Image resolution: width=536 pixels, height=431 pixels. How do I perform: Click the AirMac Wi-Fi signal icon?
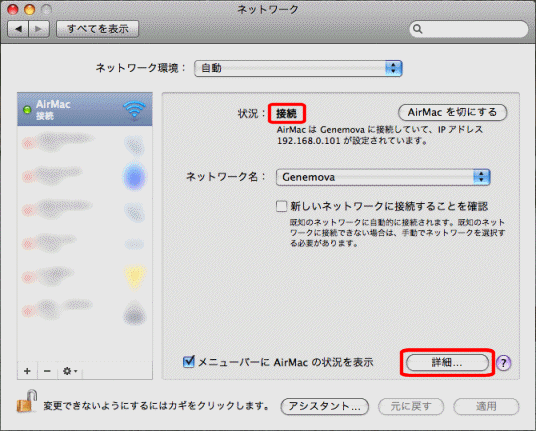pos(134,110)
